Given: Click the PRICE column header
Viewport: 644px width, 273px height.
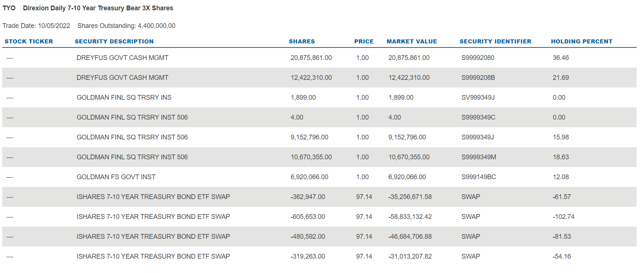Looking at the screenshot, I should tap(364, 42).
